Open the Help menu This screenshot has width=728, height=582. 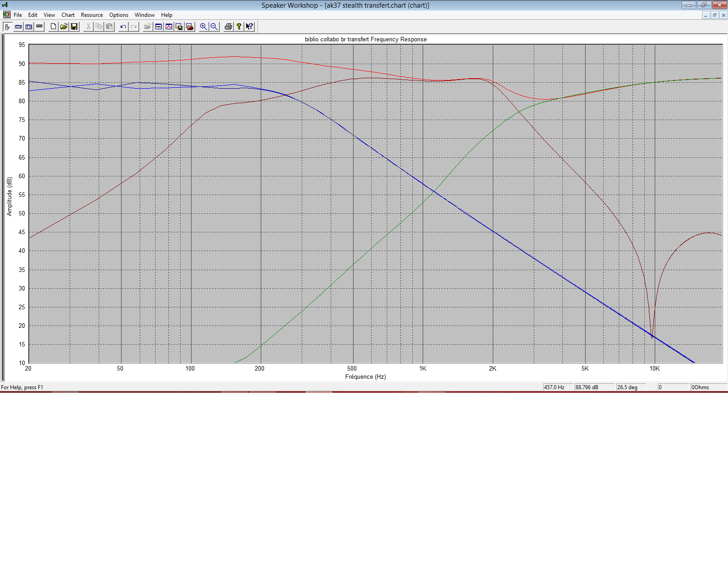167,15
